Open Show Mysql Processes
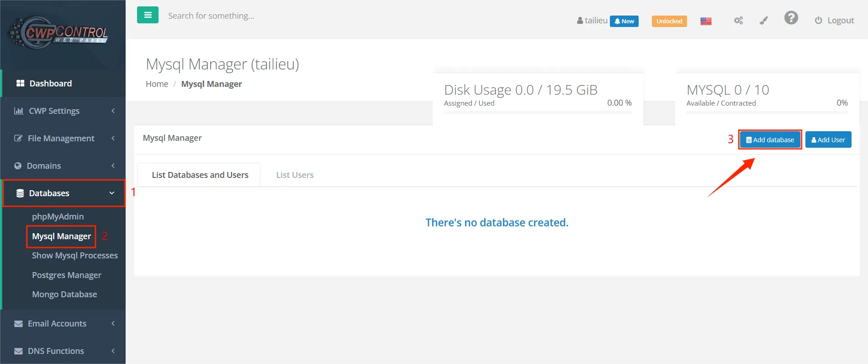Viewport: 868px width, 364px height. click(75, 255)
